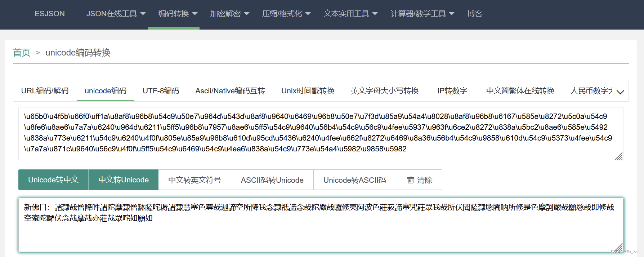Click the output textarea resize handle
The image size is (644, 257).
[619, 247]
